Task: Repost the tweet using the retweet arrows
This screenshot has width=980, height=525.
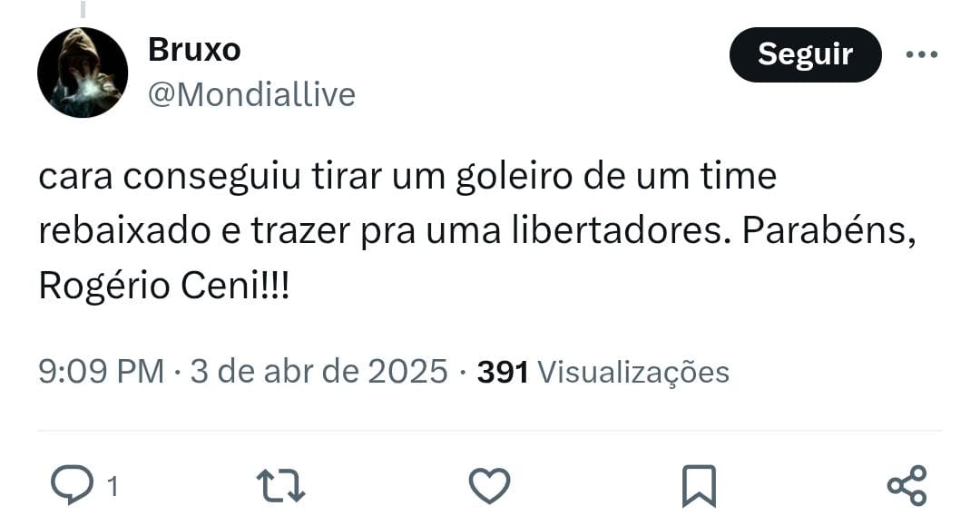Action: pos(280,486)
